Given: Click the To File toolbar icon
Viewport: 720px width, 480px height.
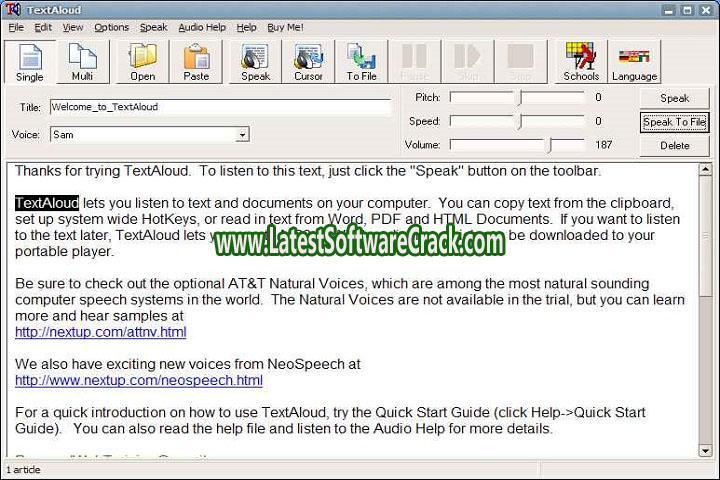Looking at the screenshot, I should click(x=361, y=62).
